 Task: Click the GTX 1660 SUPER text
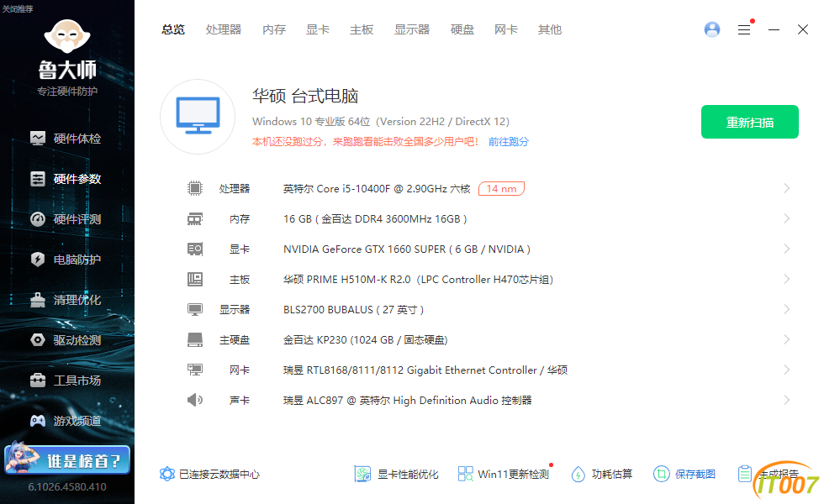pyautogui.click(x=407, y=249)
